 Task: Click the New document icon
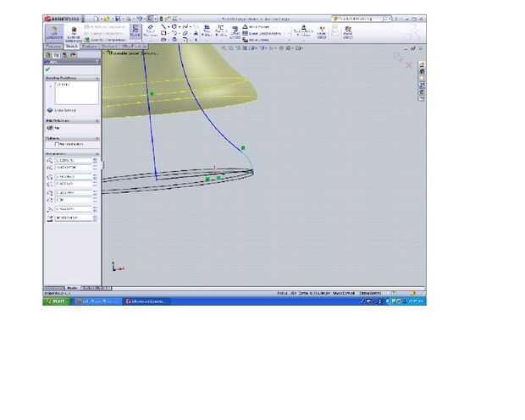pos(97,19)
